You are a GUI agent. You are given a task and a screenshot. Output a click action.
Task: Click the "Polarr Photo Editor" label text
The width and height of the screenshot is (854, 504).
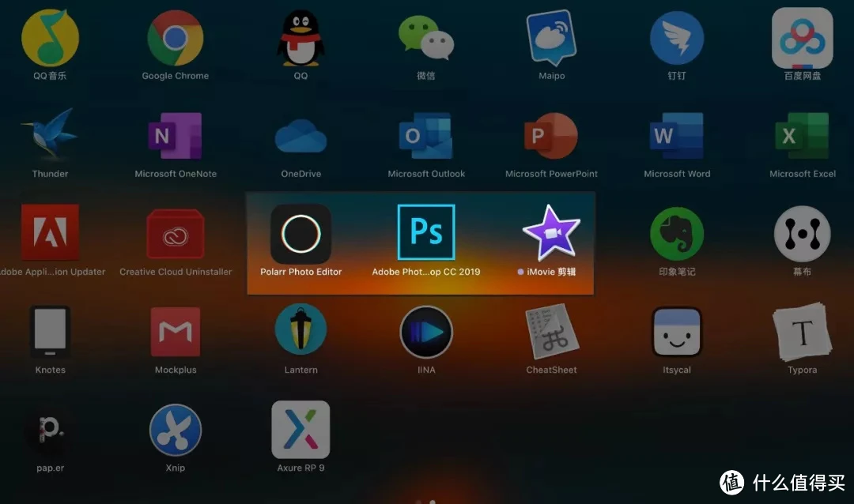(300, 272)
